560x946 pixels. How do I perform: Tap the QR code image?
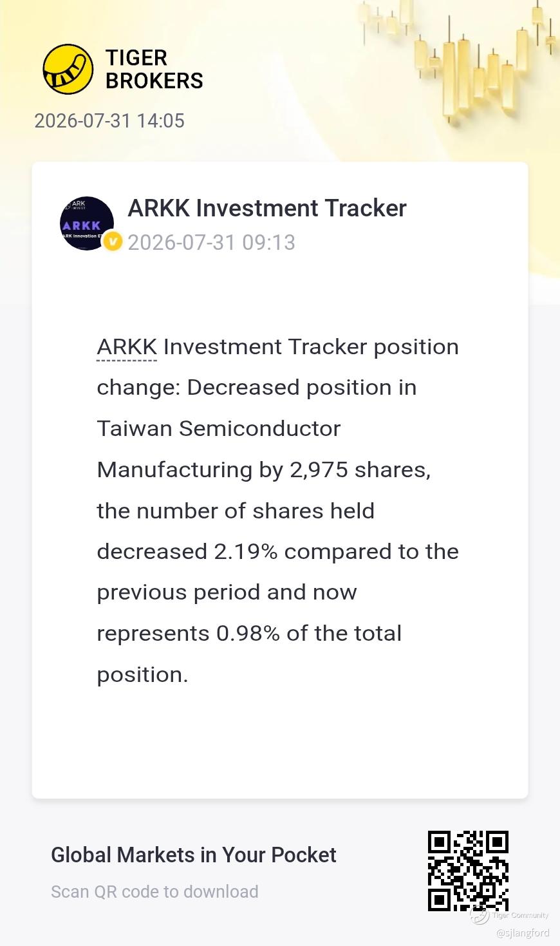point(468,871)
